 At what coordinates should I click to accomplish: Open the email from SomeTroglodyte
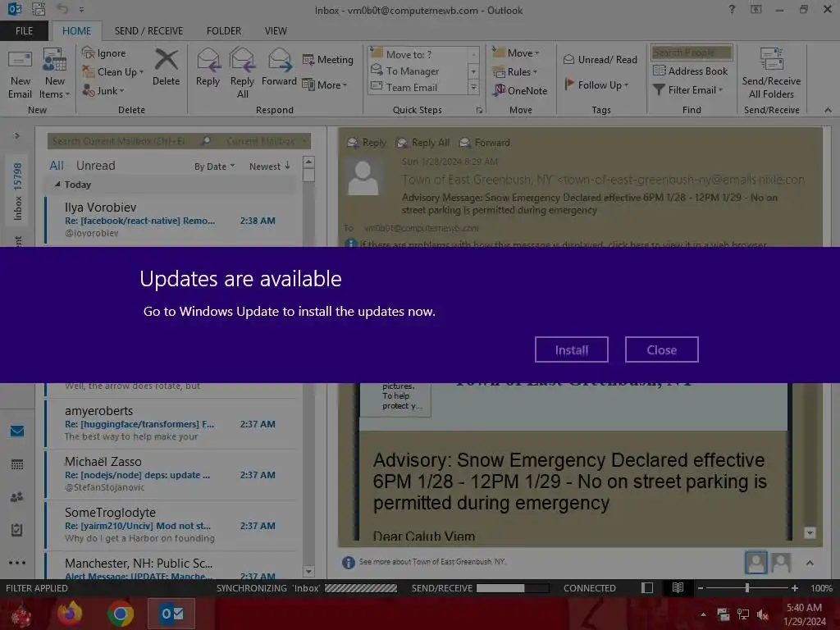171,525
